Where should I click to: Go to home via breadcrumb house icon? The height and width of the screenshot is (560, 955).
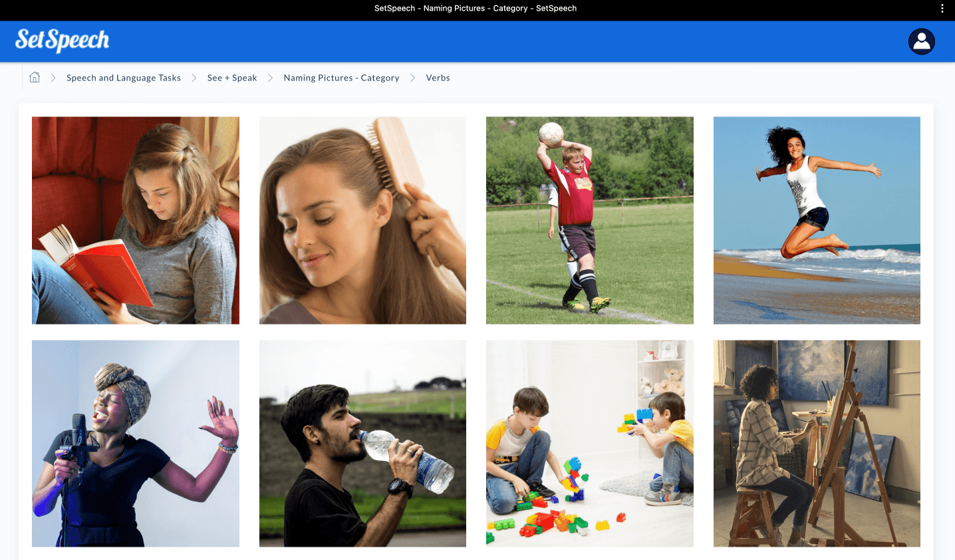click(35, 77)
